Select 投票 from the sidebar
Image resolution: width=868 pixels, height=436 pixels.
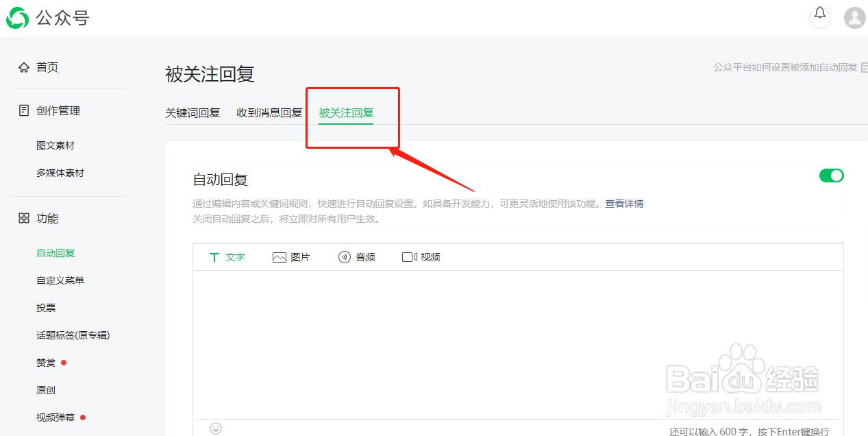click(45, 307)
